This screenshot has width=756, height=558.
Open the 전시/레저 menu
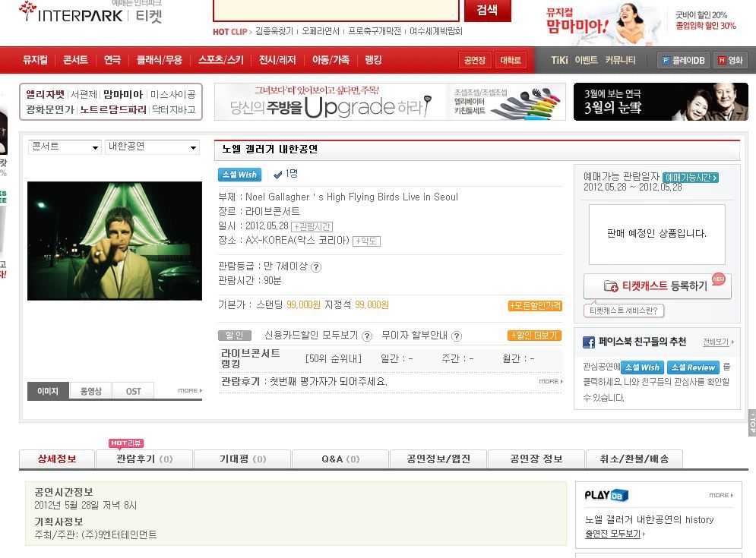[277, 60]
